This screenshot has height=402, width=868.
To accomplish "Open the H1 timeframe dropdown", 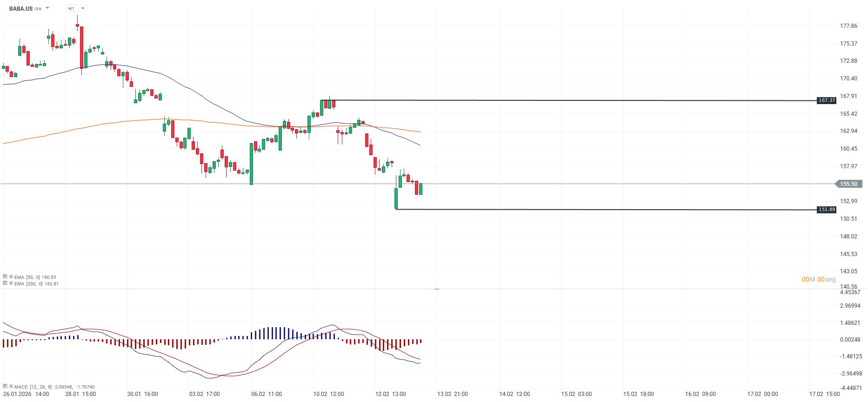I will click(76, 8).
